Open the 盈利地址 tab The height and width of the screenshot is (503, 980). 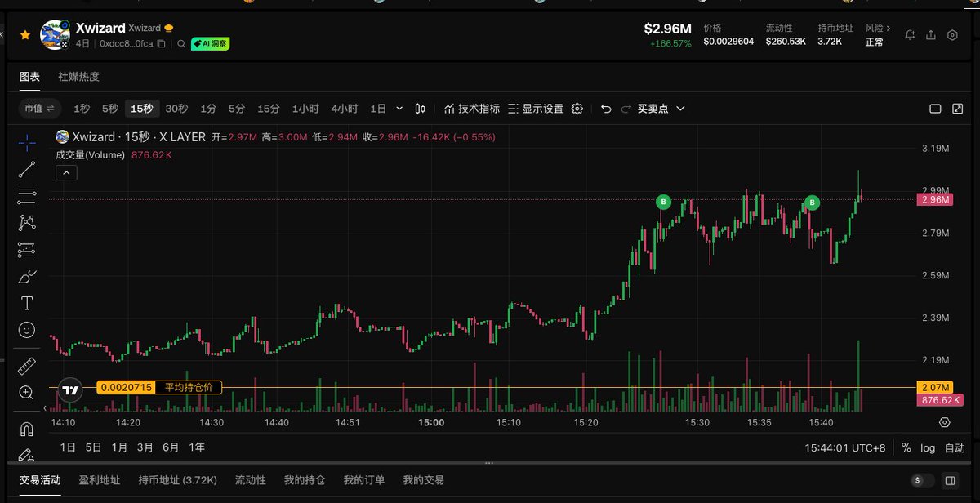(100, 480)
